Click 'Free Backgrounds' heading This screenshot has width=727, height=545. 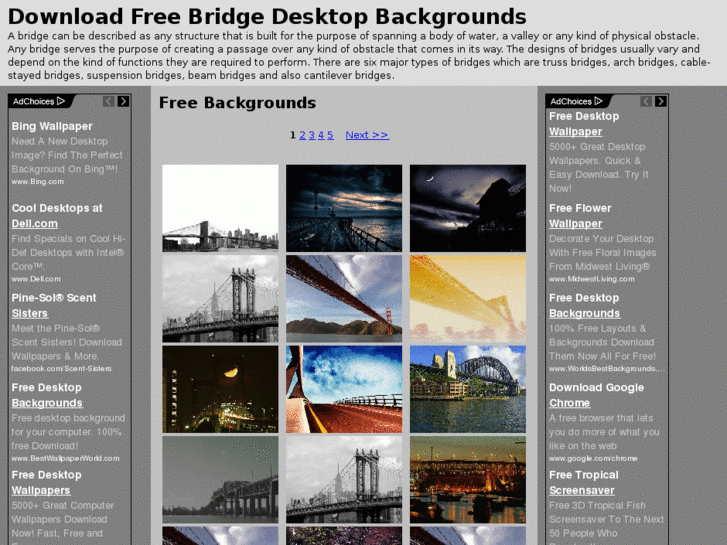(x=237, y=103)
